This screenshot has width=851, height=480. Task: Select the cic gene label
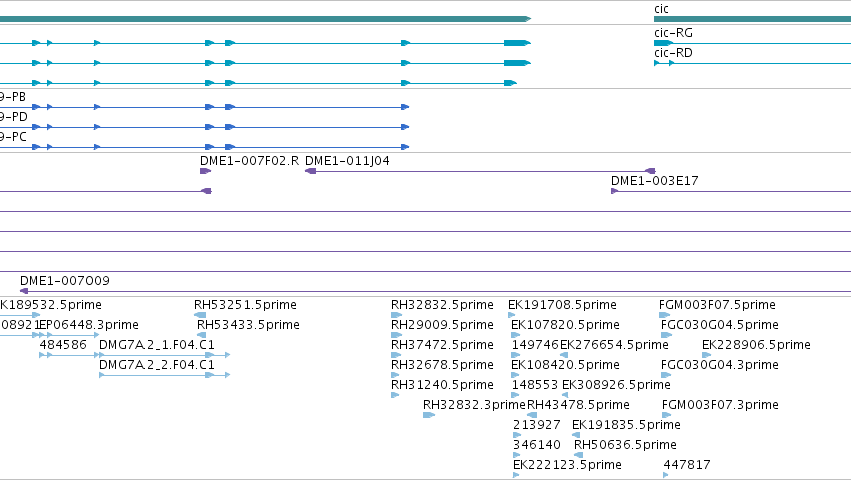coord(661,9)
